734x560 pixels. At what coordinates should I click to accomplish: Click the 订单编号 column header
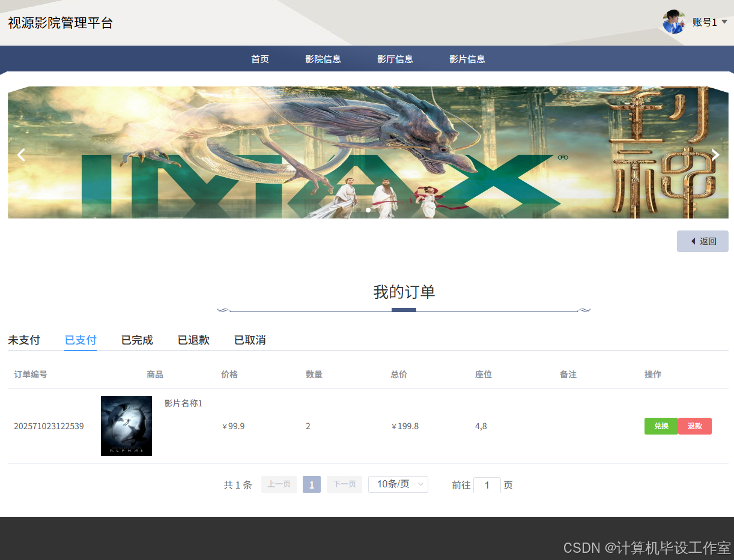(31, 375)
